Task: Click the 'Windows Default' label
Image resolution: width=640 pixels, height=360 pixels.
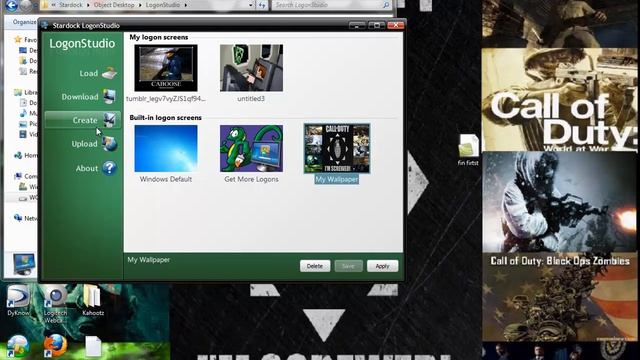Action: point(166,179)
